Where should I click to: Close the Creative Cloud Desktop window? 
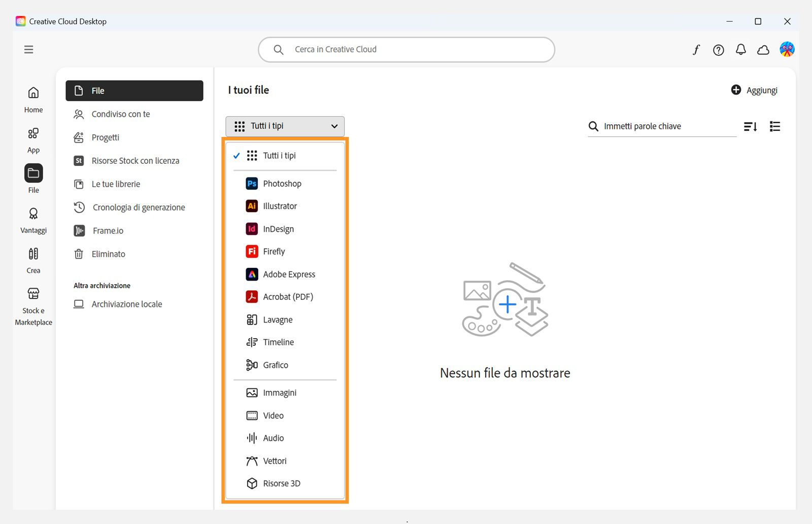(x=787, y=21)
